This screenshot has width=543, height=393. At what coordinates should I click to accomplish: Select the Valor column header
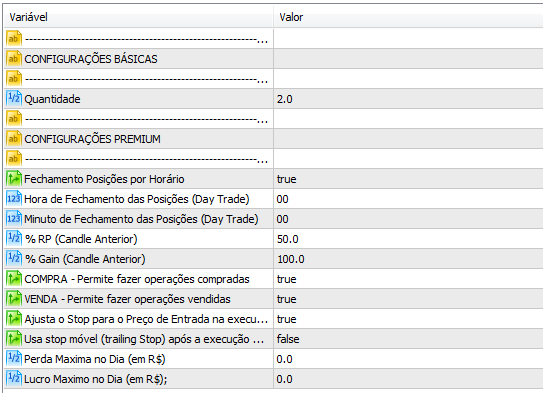(x=408, y=17)
